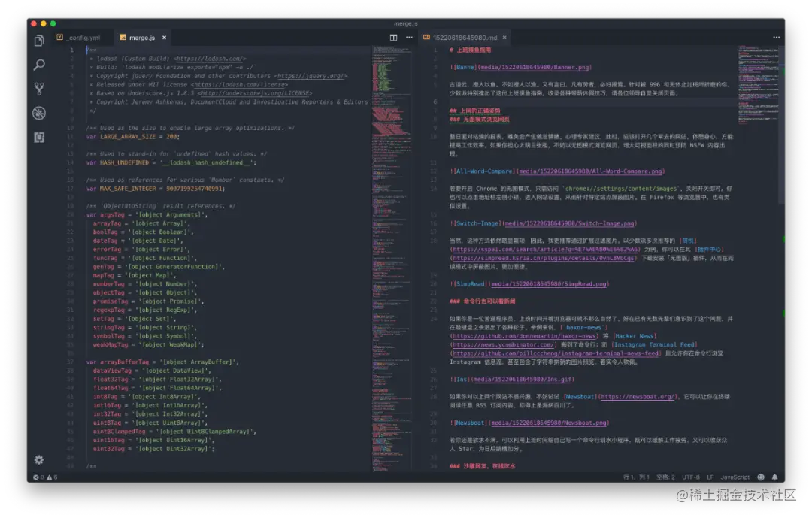The width and height of the screenshot is (812, 518).
Task: Click the Banner.png image reference line
Action: 520,68
